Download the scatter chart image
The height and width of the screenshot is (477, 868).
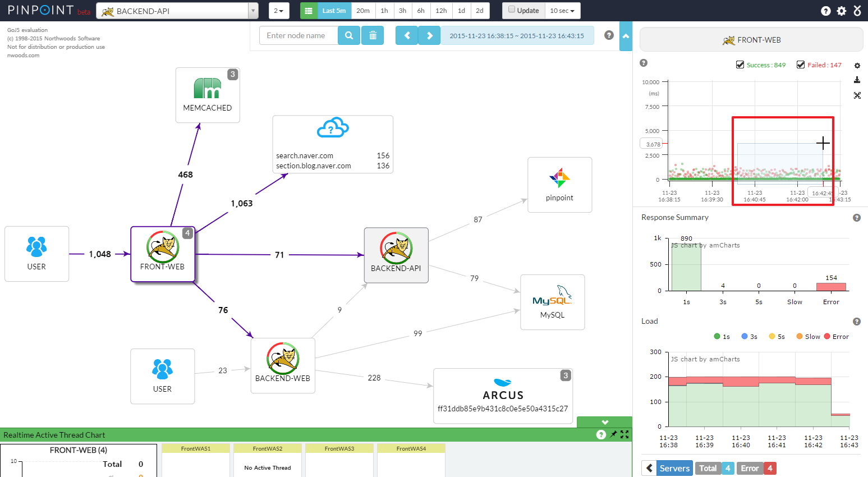857,80
